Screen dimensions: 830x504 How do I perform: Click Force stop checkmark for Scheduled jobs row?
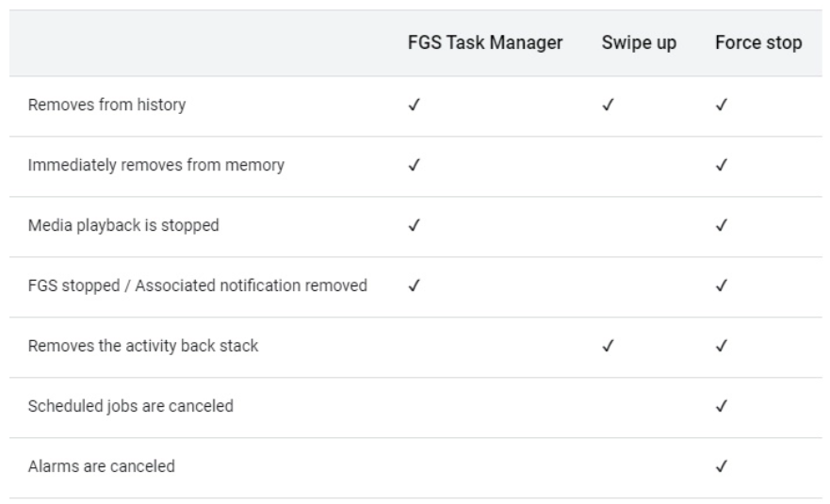tap(721, 406)
